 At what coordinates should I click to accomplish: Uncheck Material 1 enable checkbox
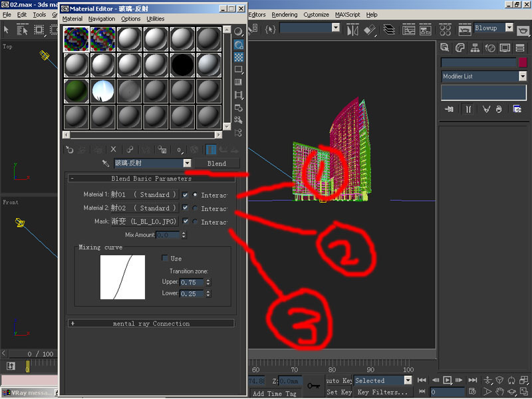pos(186,195)
